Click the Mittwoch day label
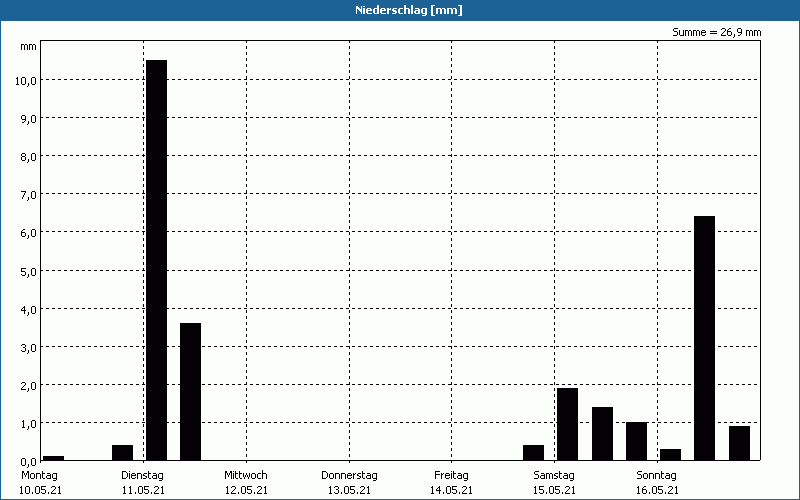 [x=246, y=475]
